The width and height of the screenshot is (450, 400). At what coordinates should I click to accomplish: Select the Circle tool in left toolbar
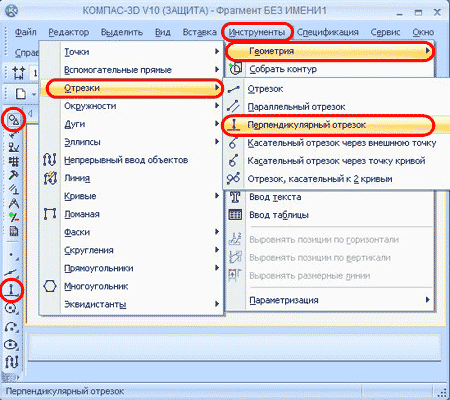(12, 309)
